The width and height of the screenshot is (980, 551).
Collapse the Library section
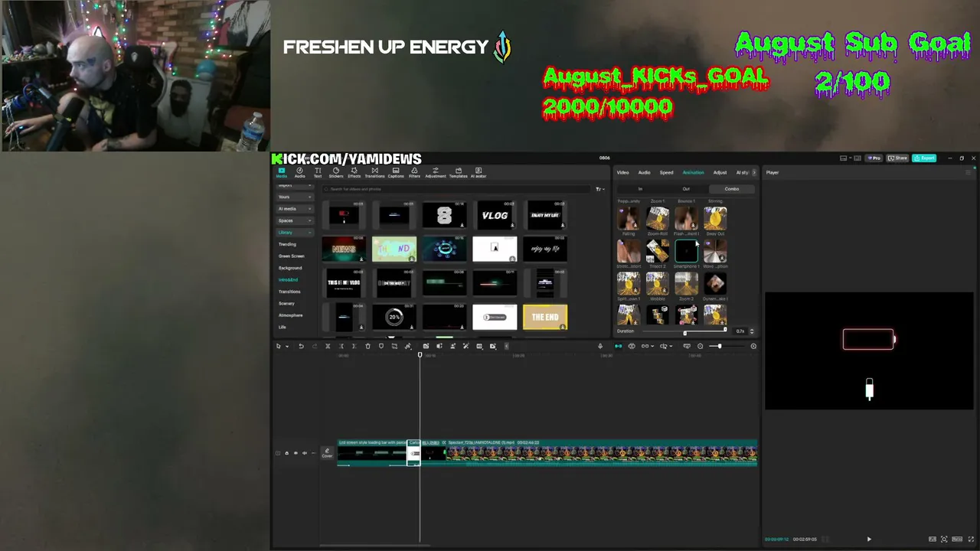(295, 233)
